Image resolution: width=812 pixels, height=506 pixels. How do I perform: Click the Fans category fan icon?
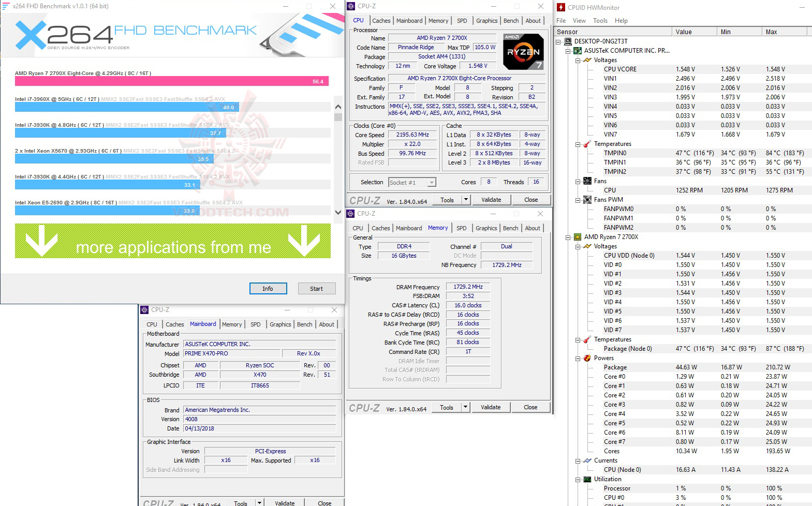click(x=587, y=181)
